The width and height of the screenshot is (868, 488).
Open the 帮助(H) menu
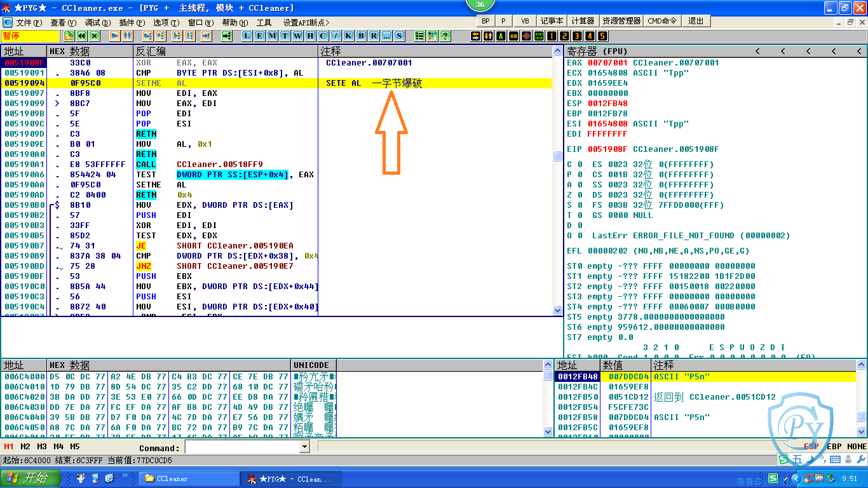pyautogui.click(x=235, y=22)
